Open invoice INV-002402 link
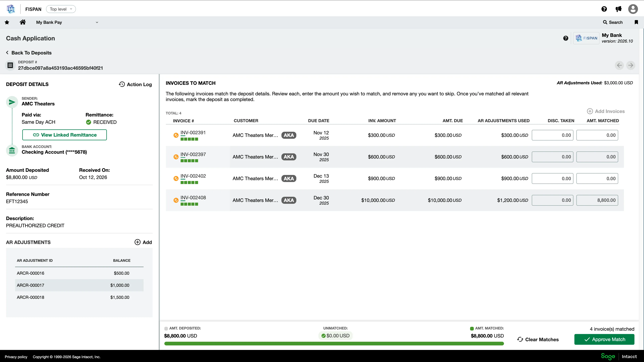 click(193, 176)
